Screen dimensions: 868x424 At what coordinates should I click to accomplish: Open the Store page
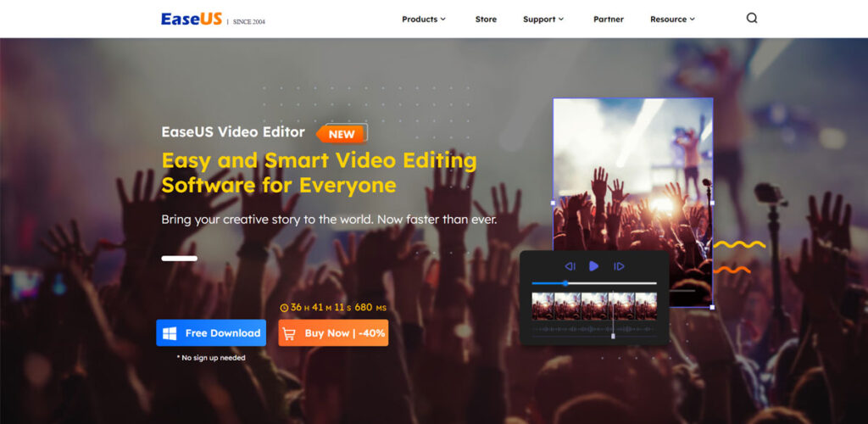(486, 20)
